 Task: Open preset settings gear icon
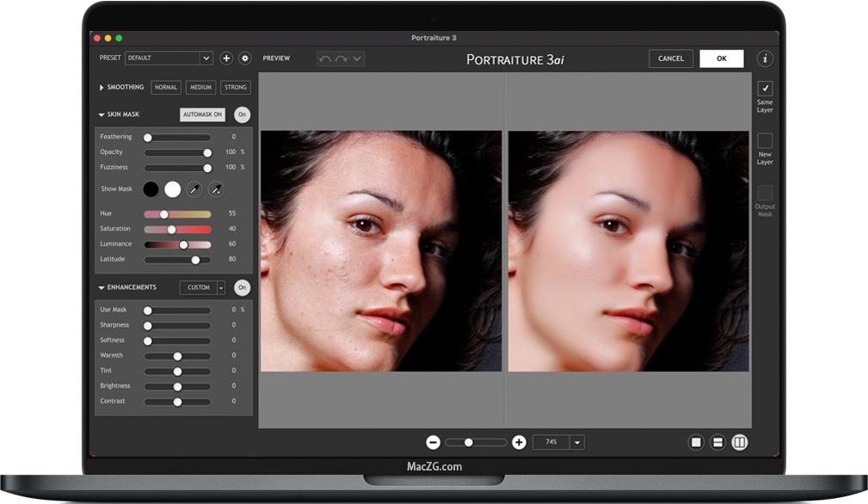pos(245,58)
